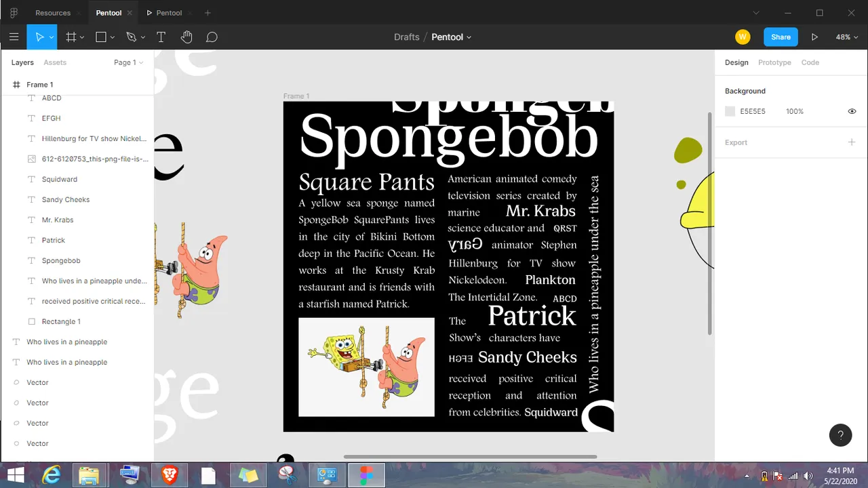Image resolution: width=868 pixels, height=488 pixels.
Task: Expand Page 1 pages dropdown
Action: 129,62
